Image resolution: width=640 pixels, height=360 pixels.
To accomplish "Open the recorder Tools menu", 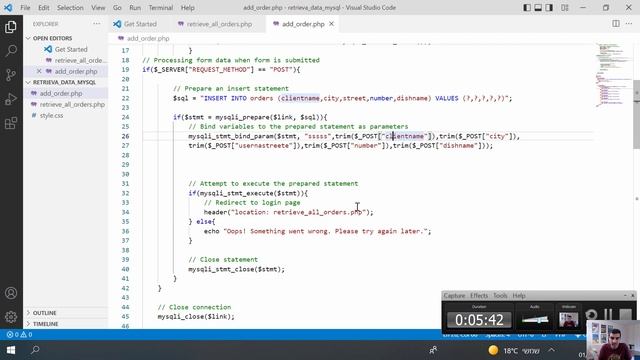I will pyautogui.click(x=500, y=296).
